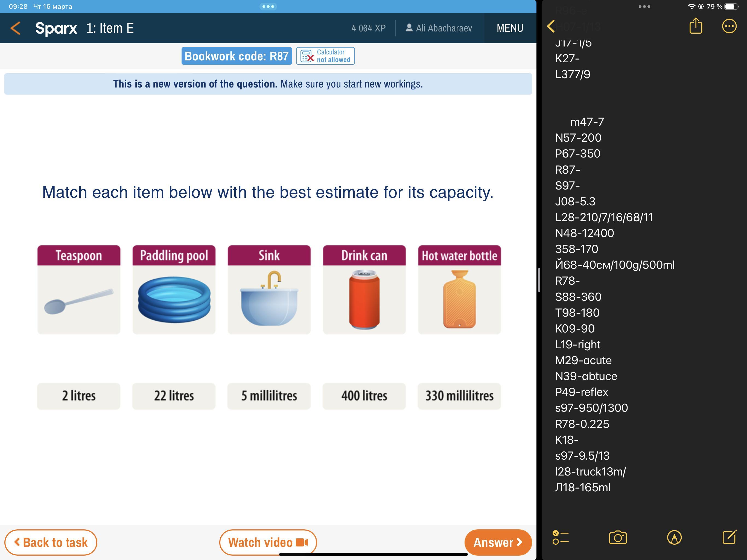Tap the Notes checklist icon
Screen dimensions: 747x560
tap(561, 537)
